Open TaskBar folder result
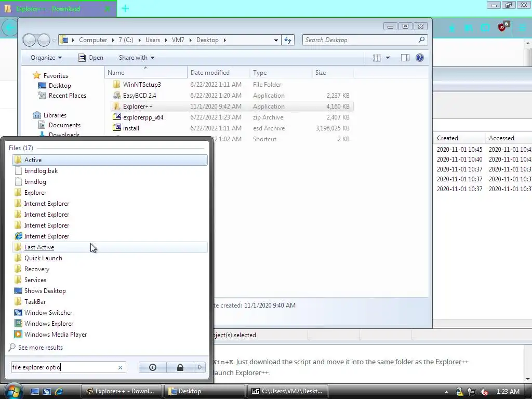This screenshot has height=399, width=532. click(x=110, y=302)
